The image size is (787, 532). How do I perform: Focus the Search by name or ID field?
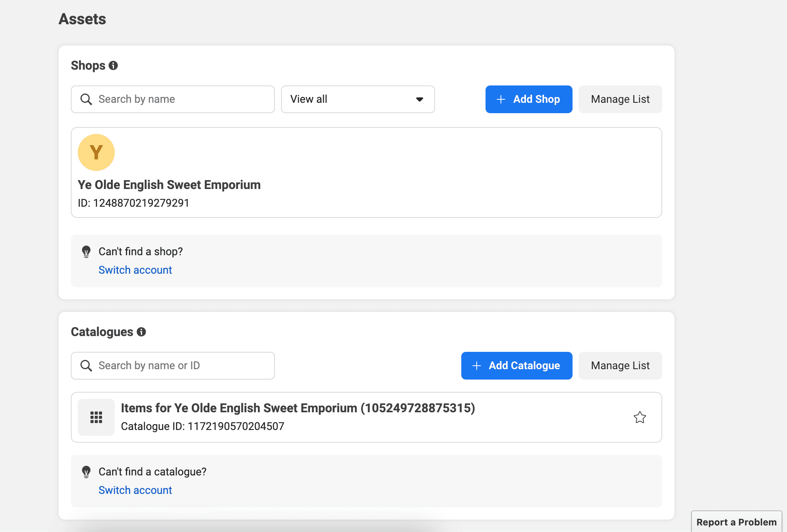173,366
